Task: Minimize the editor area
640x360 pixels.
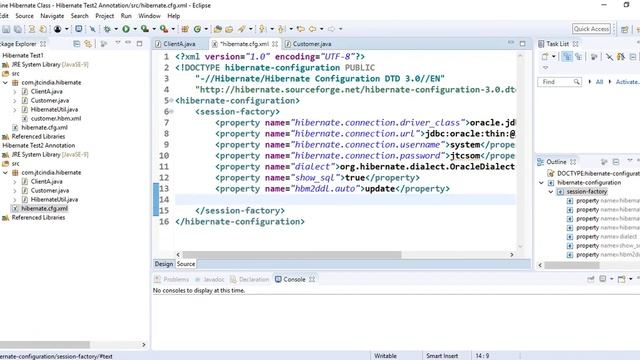Action: (511, 43)
